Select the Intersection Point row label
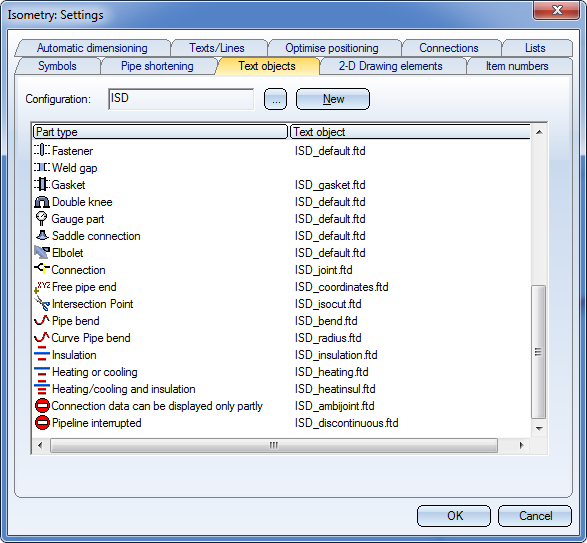 pyautogui.click(x=92, y=304)
